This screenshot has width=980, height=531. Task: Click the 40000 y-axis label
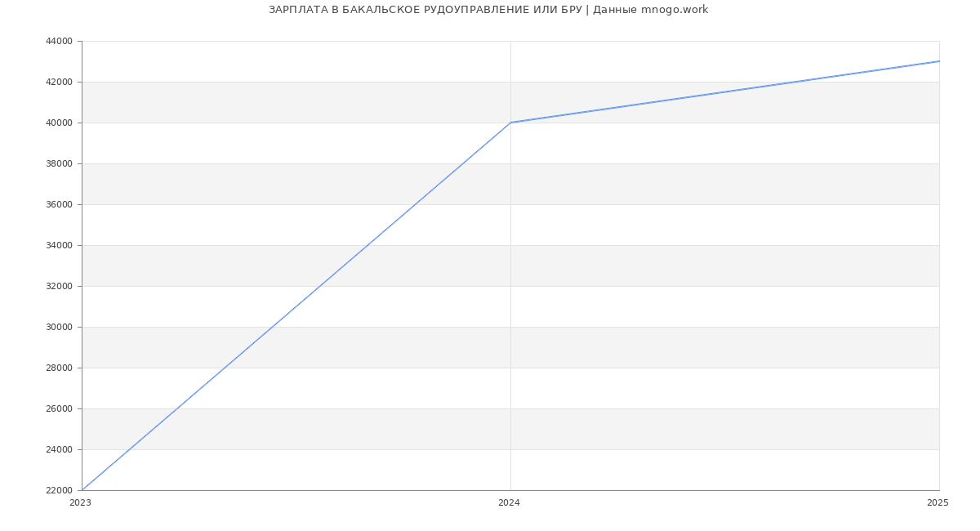pyautogui.click(x=59, y=123)
